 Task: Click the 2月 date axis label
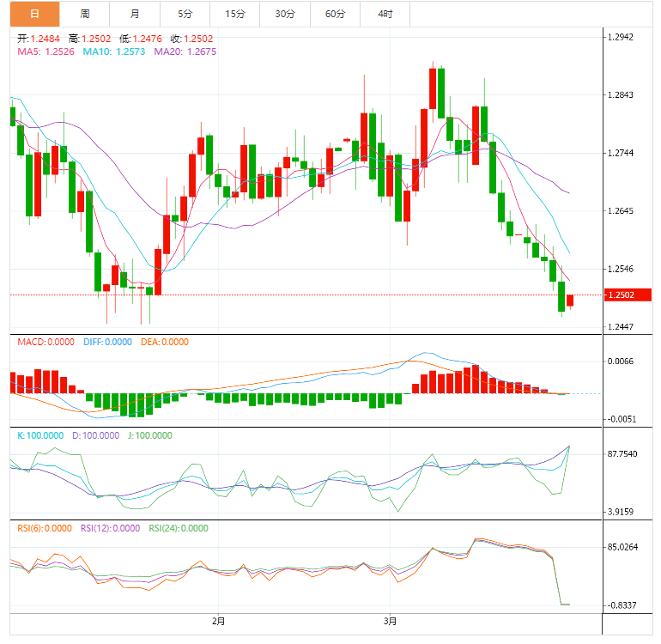(218, 621)
